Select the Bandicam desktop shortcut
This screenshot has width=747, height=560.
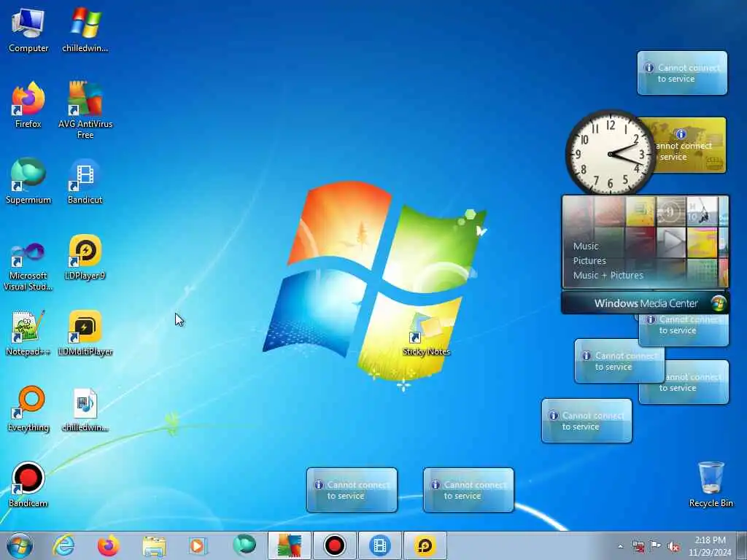point(28,485)
